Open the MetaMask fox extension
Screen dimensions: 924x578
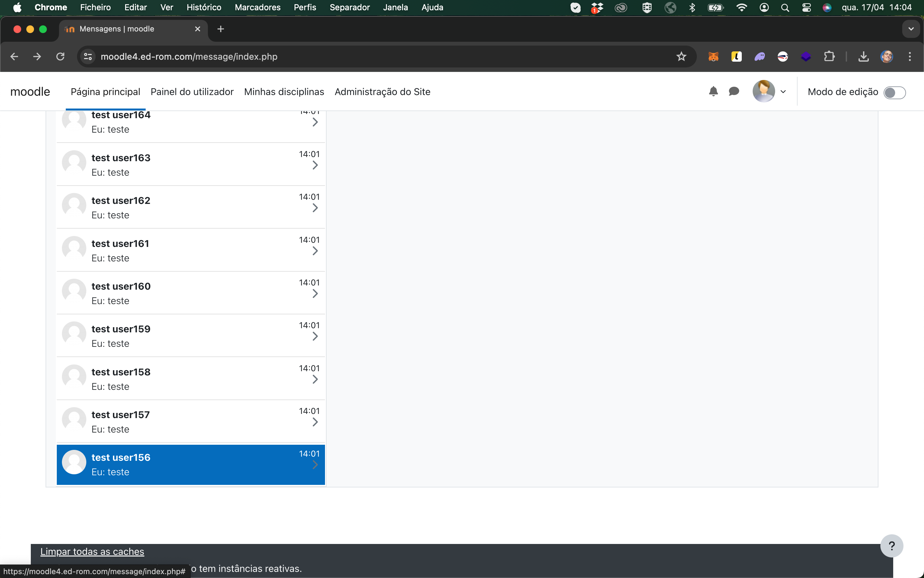tap(713, 57)
